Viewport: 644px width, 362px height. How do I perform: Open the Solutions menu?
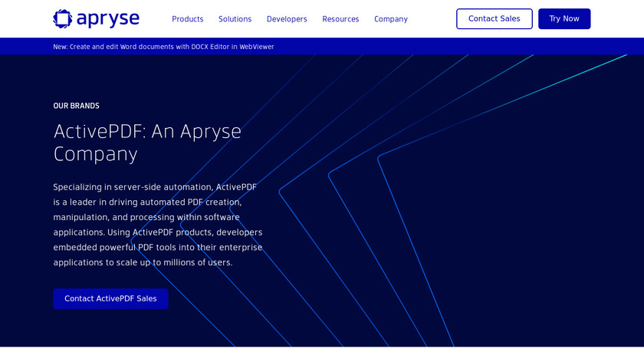coord(235,19)
